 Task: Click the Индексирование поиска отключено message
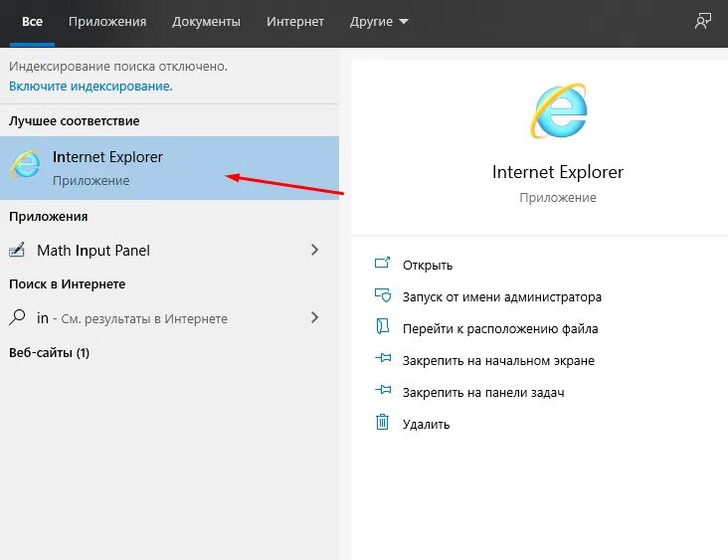pyautogui.click(x=118, y=67)
